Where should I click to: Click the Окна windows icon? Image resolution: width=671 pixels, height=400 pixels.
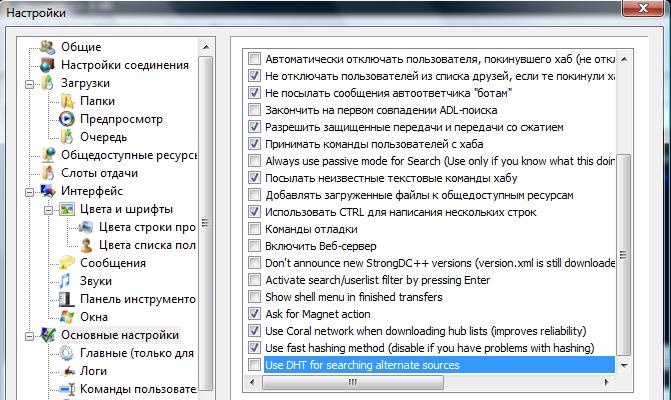tap(68, 317)
